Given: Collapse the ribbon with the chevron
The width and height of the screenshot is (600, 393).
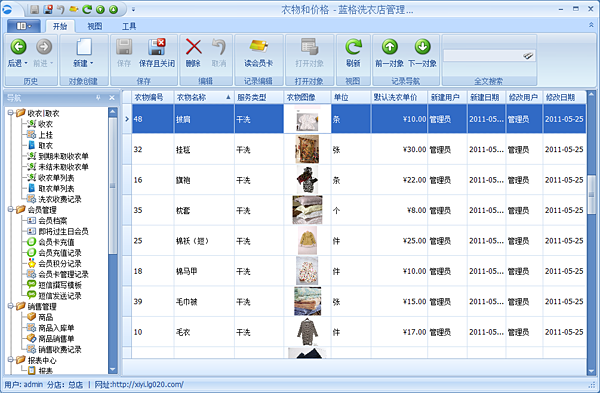Looking at the screenshot, I should pyautogui.click(x=590, y=25).
